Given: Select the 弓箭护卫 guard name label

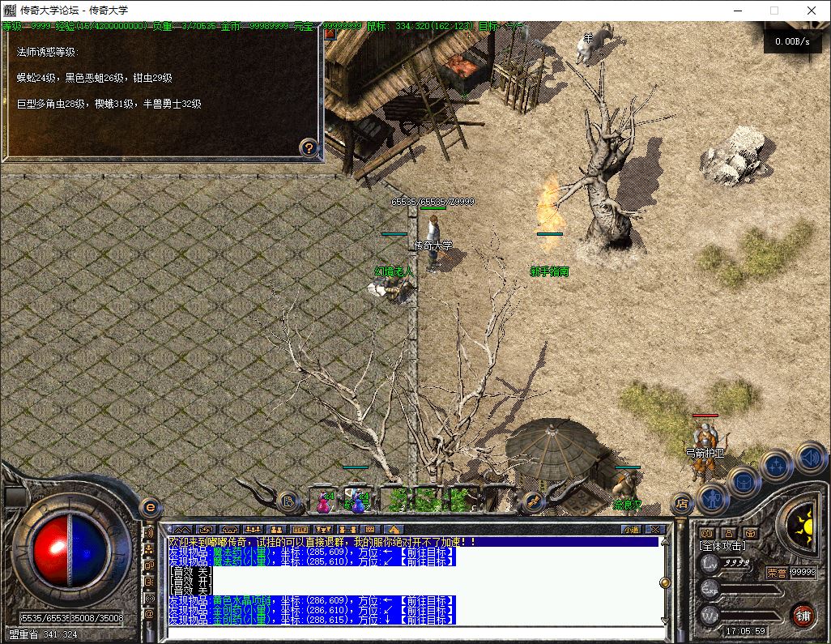Looking at the screenshot, I should (705, 453).
